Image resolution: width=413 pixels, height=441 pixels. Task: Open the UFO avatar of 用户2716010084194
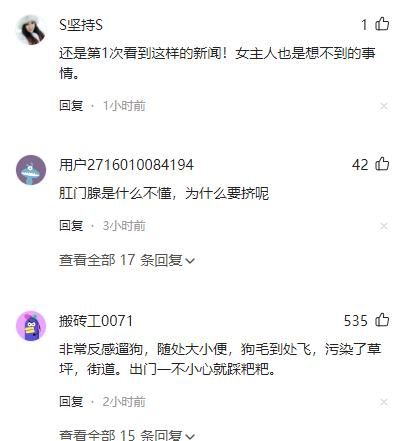tap(31, 170)
